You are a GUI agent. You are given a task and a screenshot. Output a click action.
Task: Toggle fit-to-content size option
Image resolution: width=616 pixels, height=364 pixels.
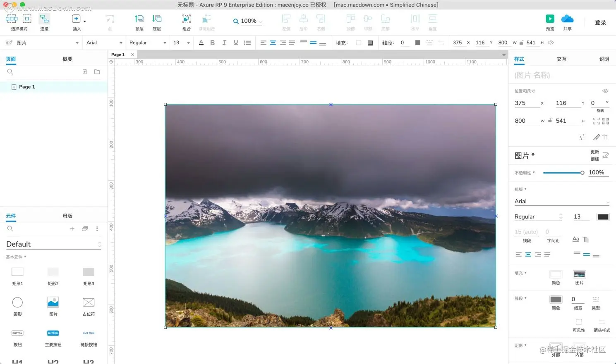tap(596, 121)
